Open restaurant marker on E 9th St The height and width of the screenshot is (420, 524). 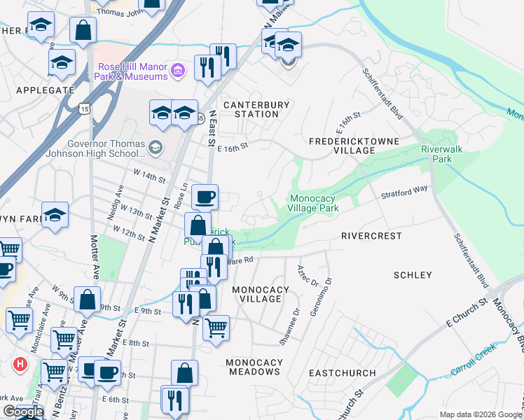186,306
